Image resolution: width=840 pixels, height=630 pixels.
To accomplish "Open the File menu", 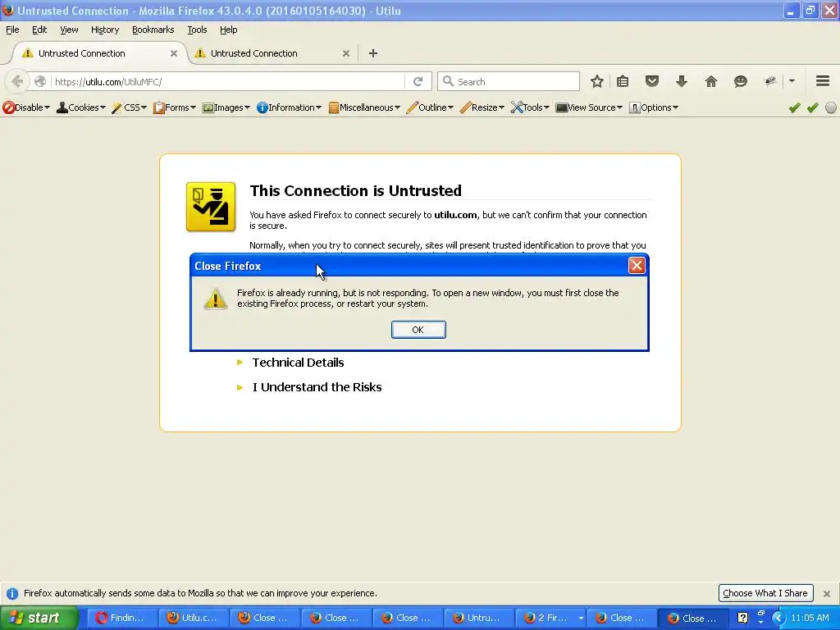I will point(12,30).
